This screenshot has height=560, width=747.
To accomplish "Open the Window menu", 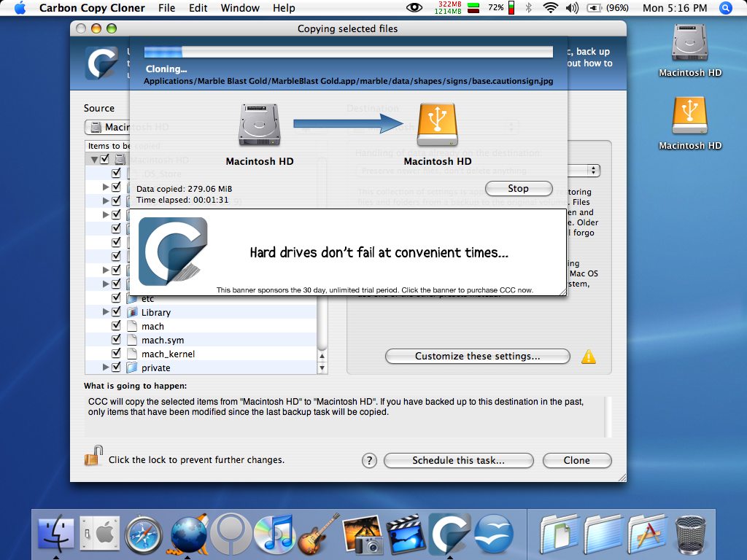I will click(240, 7).
